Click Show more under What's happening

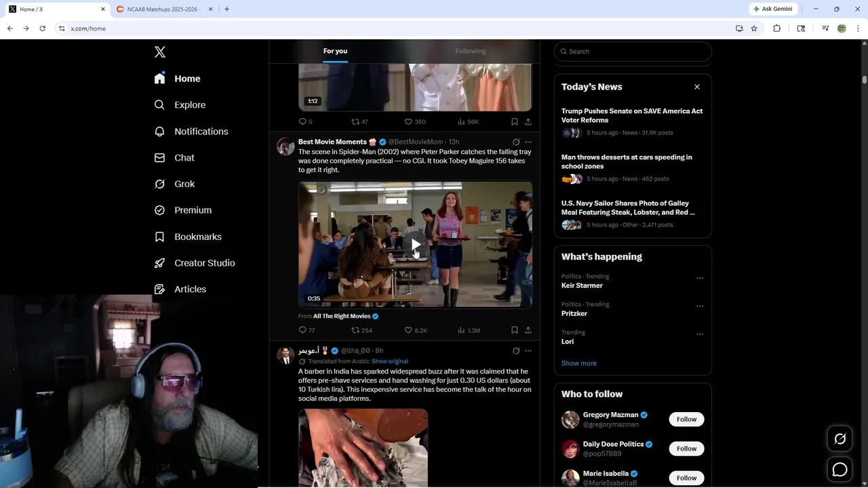coord(579,363)
